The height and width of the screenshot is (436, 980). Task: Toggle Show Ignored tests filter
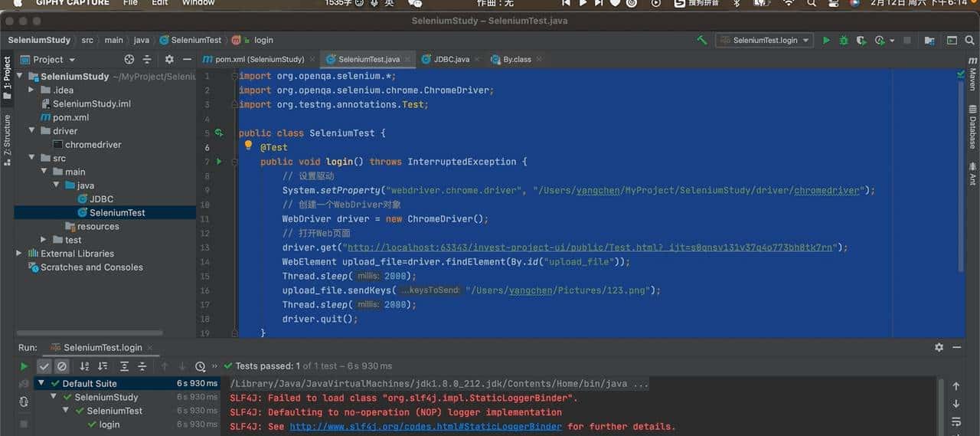tap(62, 366)
